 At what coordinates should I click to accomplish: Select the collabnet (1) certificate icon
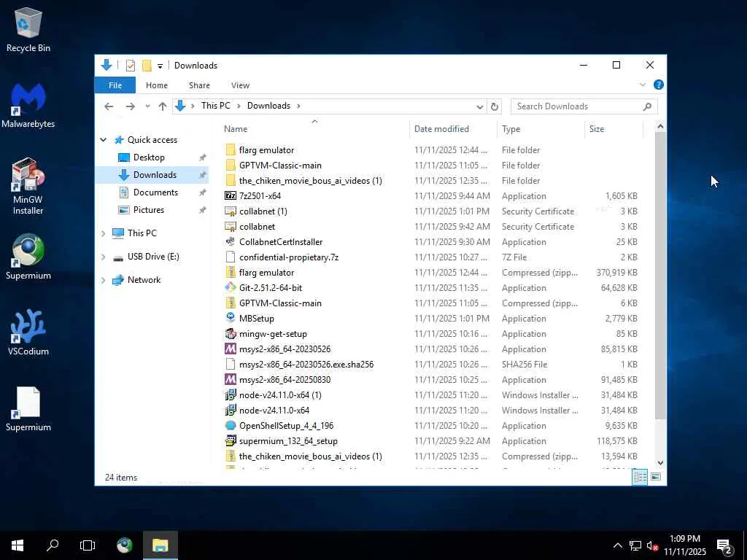point(230,211)
